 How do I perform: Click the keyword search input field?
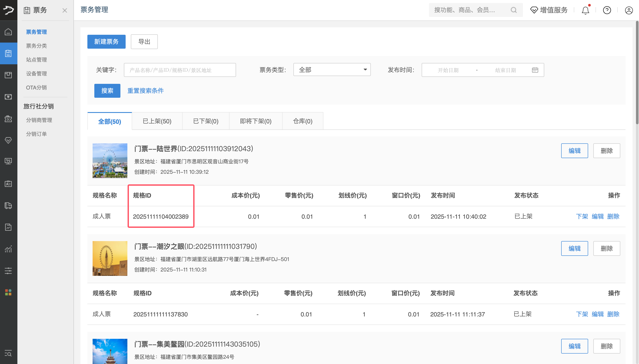[x=180, y=70]
